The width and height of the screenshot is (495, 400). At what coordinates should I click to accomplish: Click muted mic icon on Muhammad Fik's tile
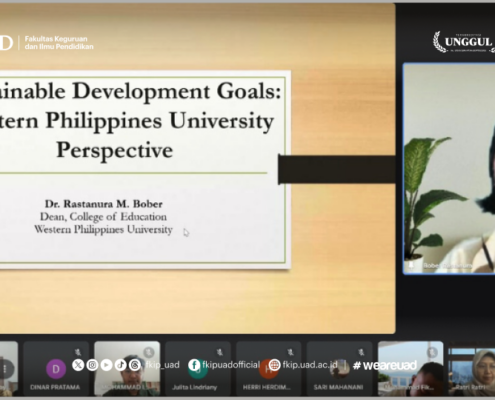[432, 352]
